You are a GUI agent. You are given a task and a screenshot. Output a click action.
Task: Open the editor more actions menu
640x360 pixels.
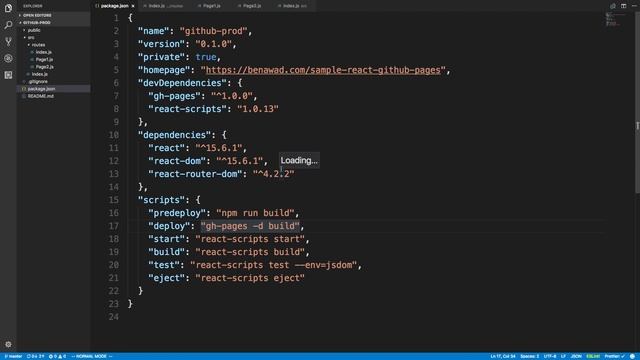(634, 6)
